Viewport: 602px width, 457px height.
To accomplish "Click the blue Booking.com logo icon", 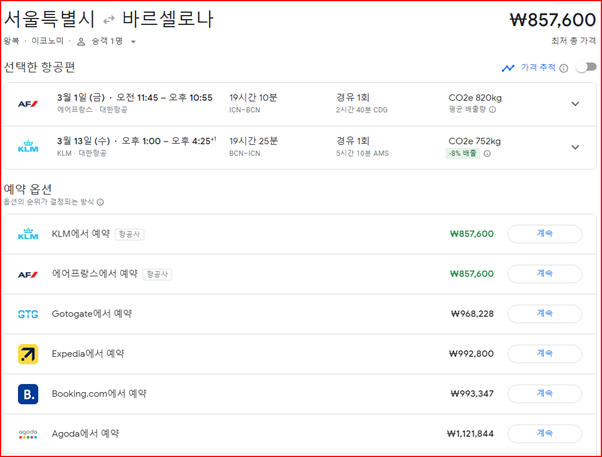I will (28, 394).
